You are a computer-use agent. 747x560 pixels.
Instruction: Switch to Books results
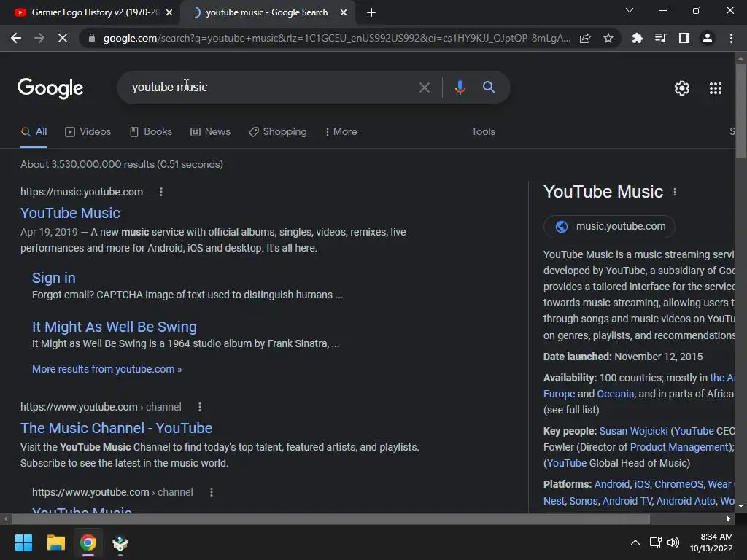point(151,132)
